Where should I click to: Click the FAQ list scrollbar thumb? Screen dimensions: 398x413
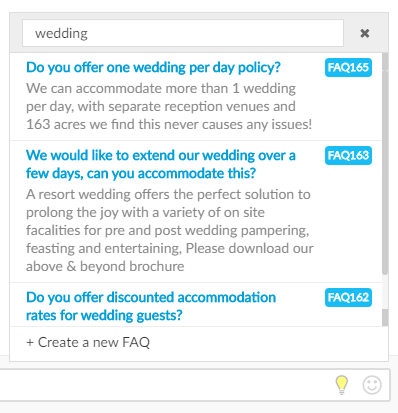[x=385, y=163]
